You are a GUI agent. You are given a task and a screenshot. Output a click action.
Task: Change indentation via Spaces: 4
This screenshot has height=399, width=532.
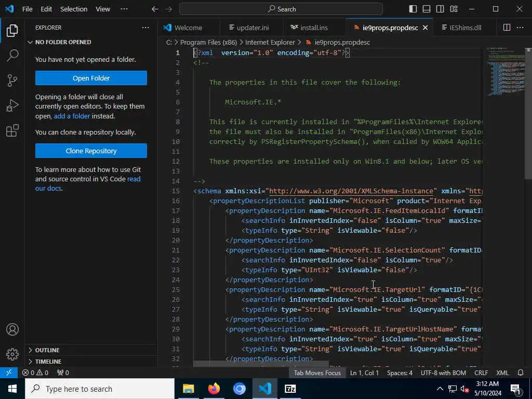point(400,373)
